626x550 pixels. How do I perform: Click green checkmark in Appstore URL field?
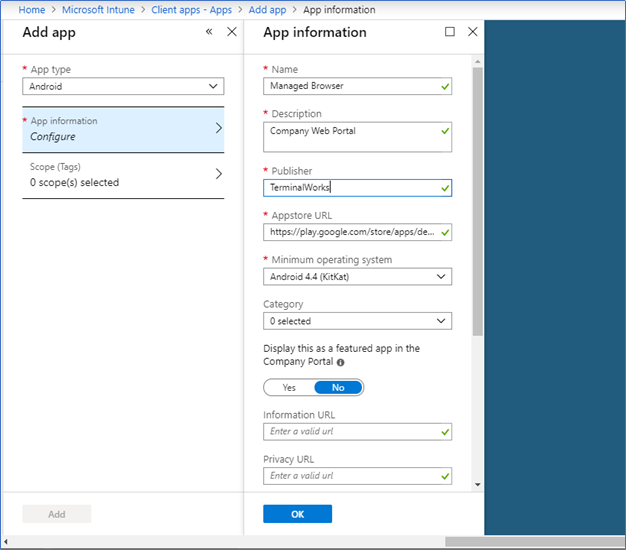tap(445, 233)
